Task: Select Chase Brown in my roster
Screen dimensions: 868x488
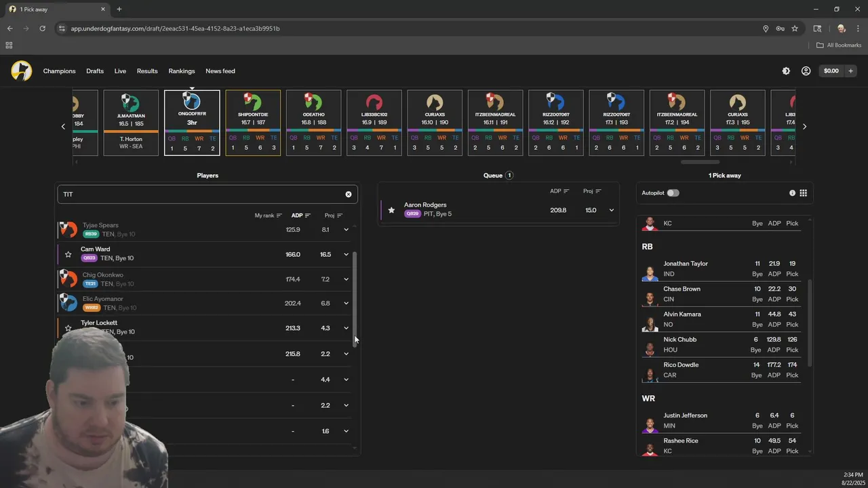Action: tap(722, 294)
